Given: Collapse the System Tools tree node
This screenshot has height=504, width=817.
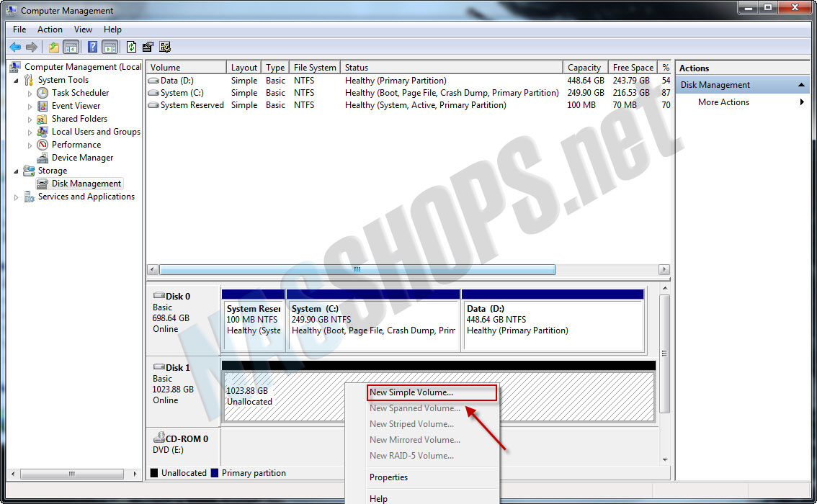Looking at the screenshot, I should 16,80.
